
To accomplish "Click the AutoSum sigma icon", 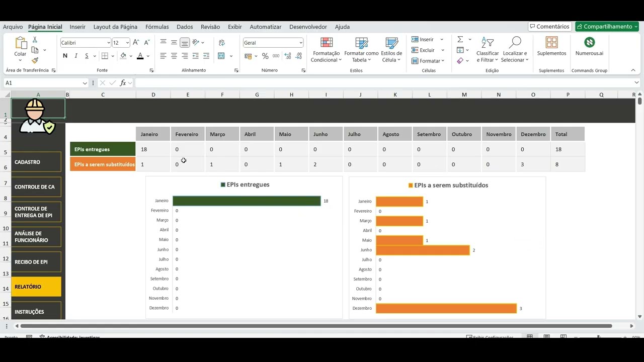I will pyautogui.click(x=460, y=39).
